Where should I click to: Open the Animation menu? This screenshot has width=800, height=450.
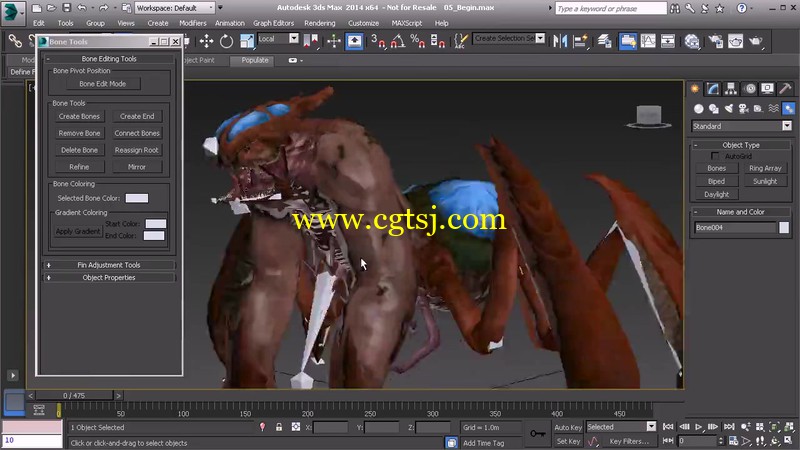[x=230, y=23]
